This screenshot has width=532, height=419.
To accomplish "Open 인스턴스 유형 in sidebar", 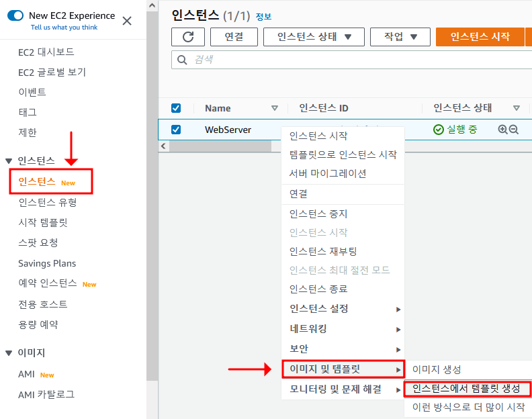I will click(x=48, y=203).
